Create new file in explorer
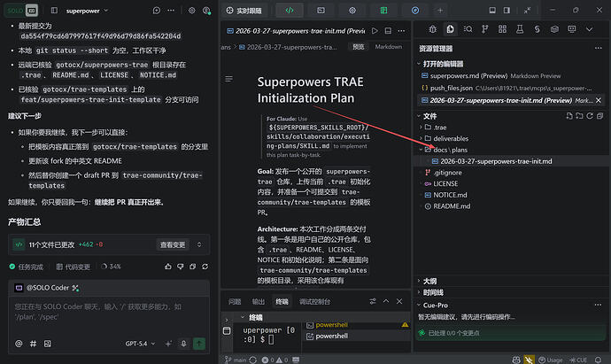This screenshot has width=611, height=364. 569,116
